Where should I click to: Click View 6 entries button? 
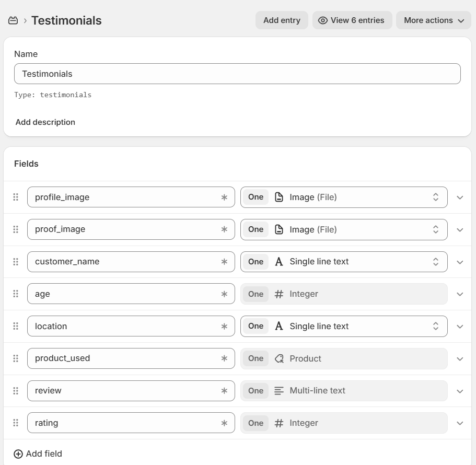pyautogui.click(x=352, y=20)
